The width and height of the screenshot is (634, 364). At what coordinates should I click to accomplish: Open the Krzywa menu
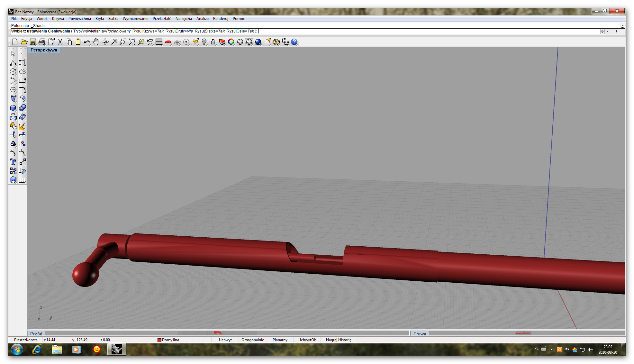click(58, 19)
